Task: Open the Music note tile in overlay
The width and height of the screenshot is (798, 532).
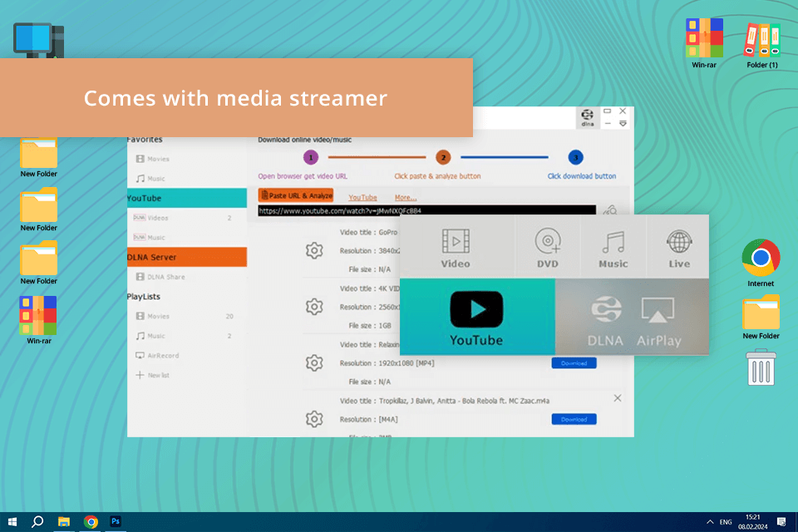Action: pos(613,248)
